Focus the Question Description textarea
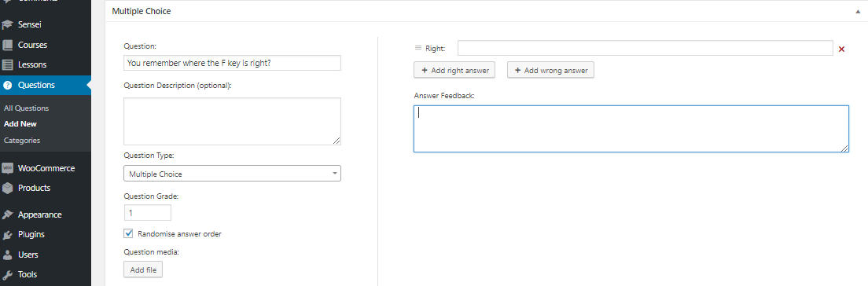The width and height of the screenshot is (868, 286). click(232, 121)
